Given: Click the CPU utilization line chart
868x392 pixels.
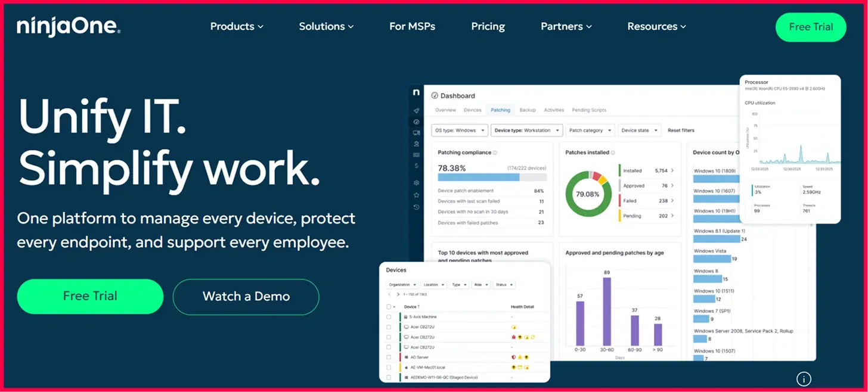Looking at the screenshot, I should coord(800,139).
